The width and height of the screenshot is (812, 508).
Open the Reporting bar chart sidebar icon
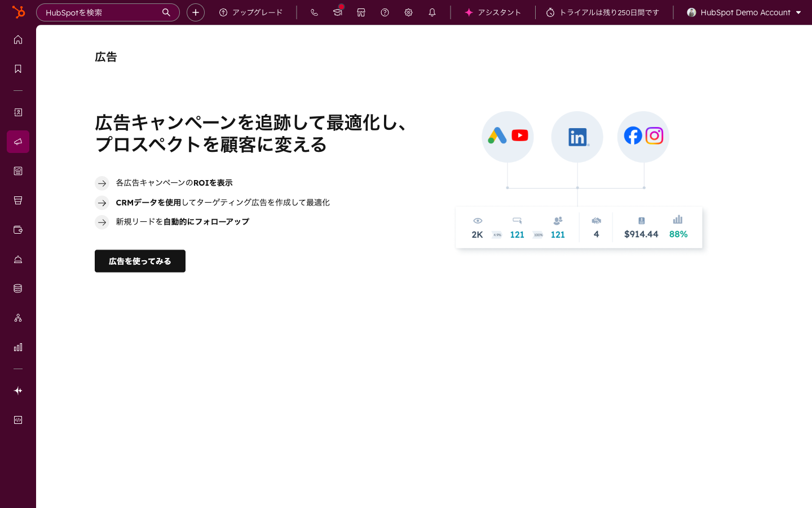(18, 347)
